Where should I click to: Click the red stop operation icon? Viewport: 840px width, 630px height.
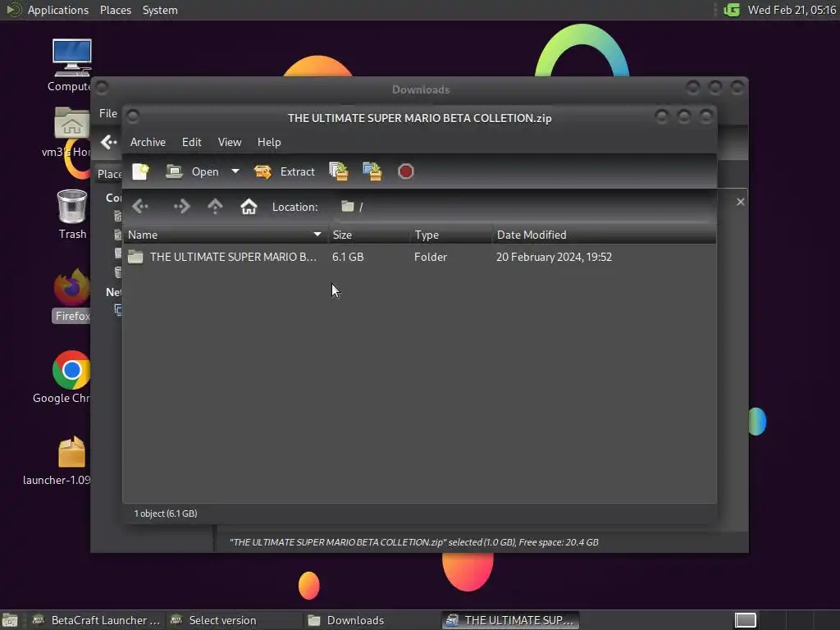coord(405,171)
